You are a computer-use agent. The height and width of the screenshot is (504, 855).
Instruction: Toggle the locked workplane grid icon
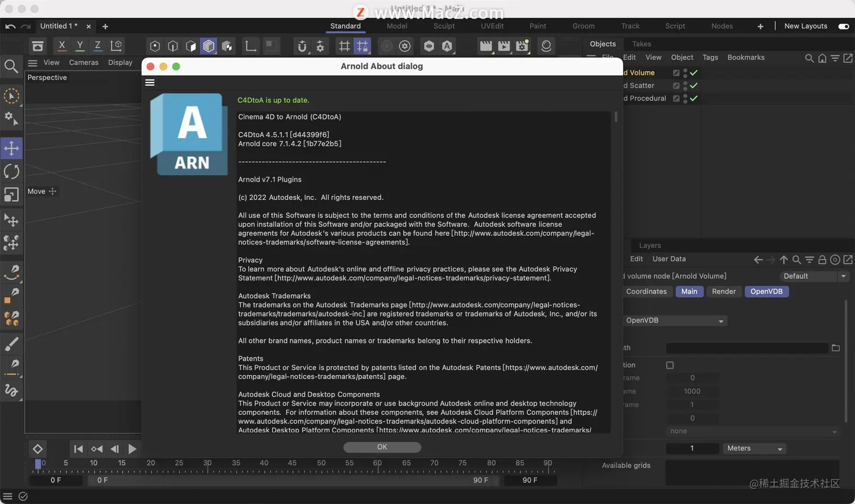click(362, 46)
